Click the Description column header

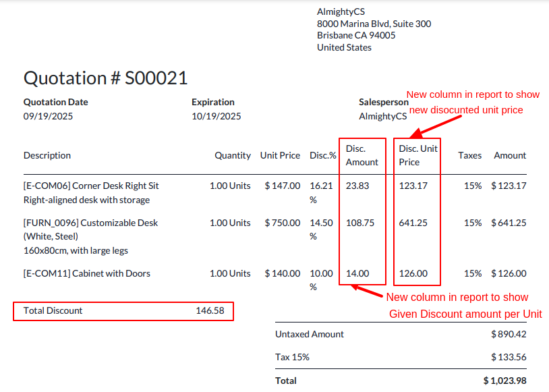pyautogui.click(x=47, y=155)
